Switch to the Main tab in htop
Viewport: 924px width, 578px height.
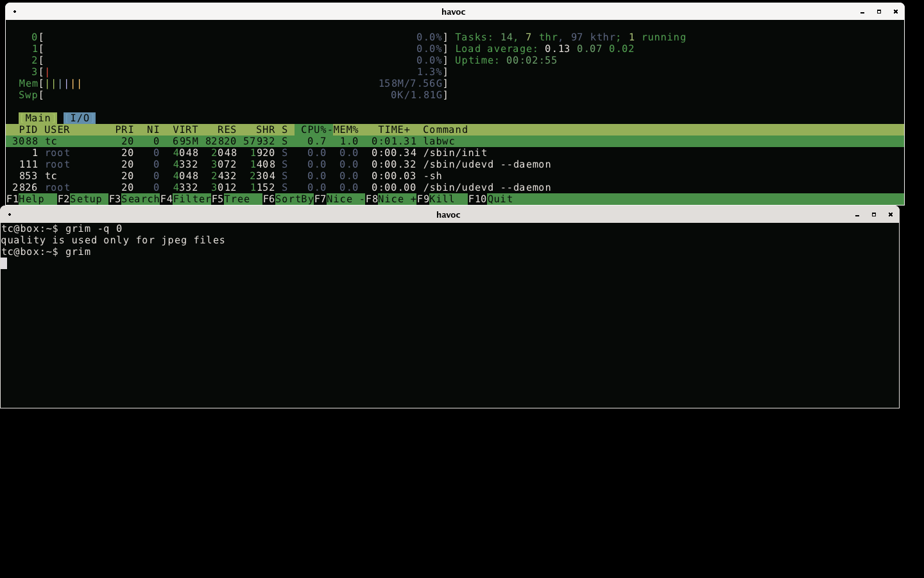(38, 118)
